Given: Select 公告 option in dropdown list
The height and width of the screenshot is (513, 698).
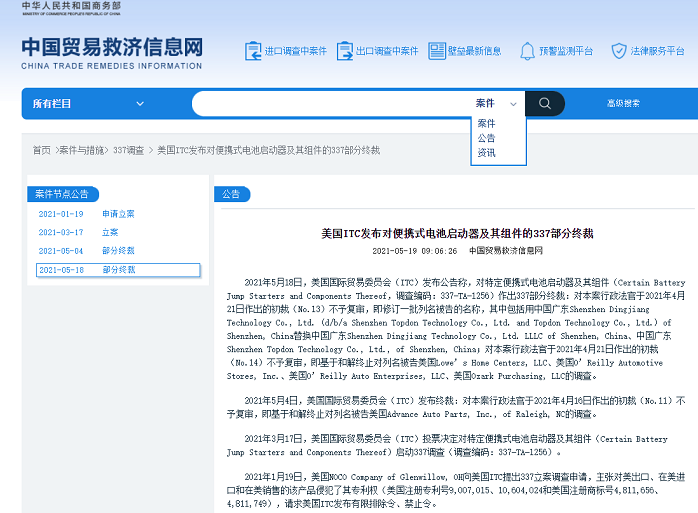Looking at the screenshot, I should tap(487, 138).
